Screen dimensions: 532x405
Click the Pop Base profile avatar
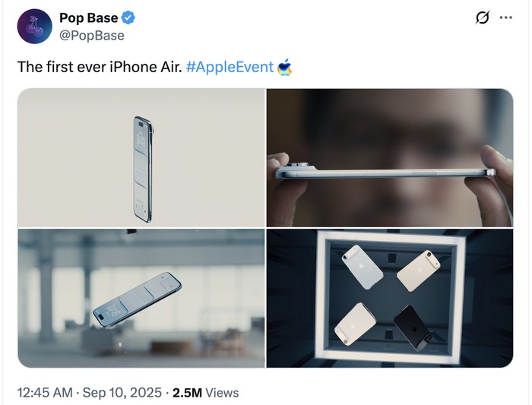point(33,27)
